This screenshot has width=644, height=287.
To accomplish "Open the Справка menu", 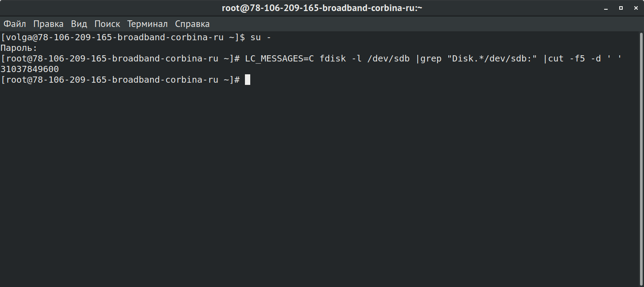I will 192,24.
